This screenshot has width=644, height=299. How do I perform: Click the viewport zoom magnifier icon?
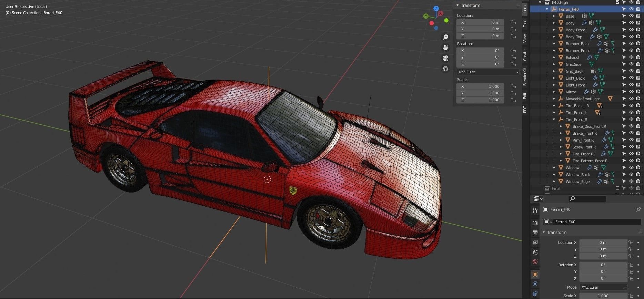pyautogui.click(x=445, y=37)
